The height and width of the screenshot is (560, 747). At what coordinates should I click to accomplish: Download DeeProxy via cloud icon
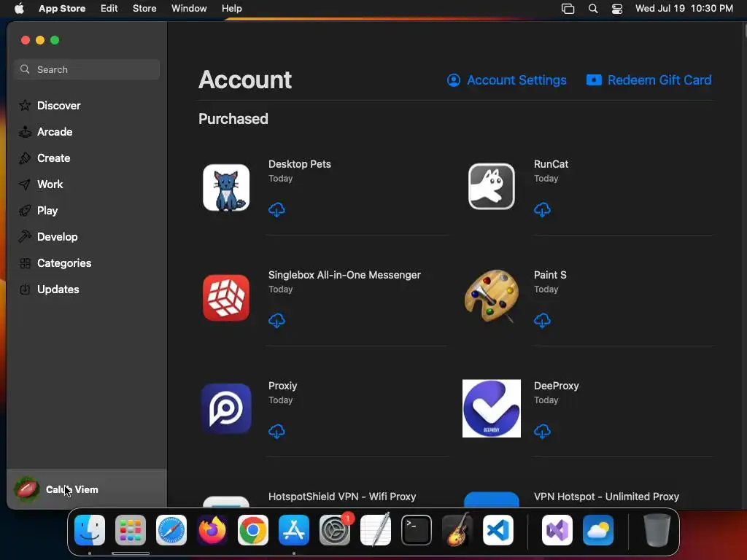tap(542, 432)
